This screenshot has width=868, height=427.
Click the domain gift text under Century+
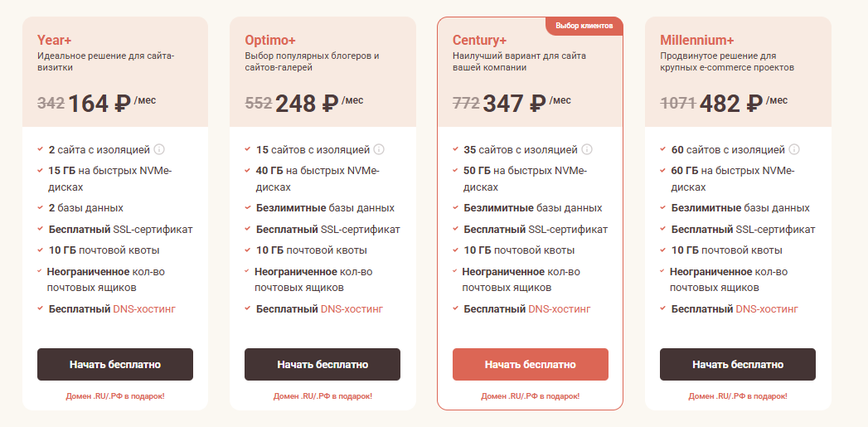(x=531, y=396)
